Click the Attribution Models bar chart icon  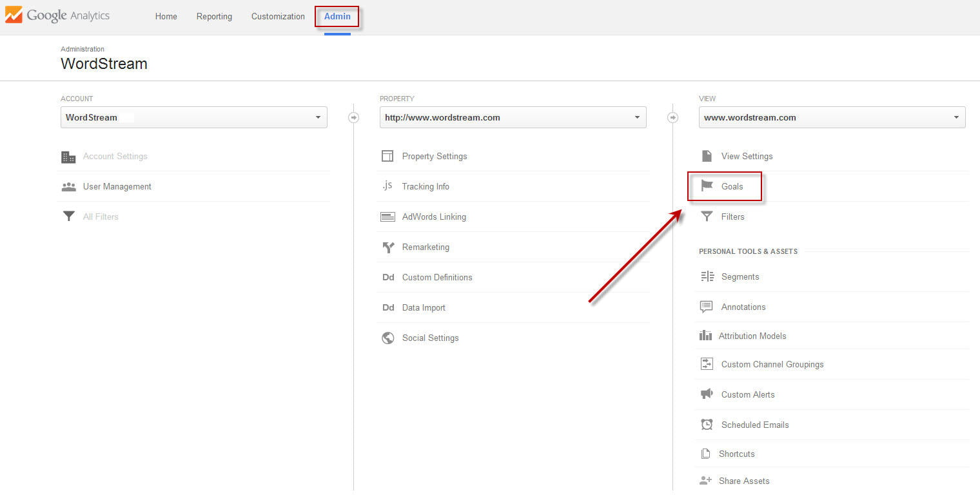(x=705, y=336)
